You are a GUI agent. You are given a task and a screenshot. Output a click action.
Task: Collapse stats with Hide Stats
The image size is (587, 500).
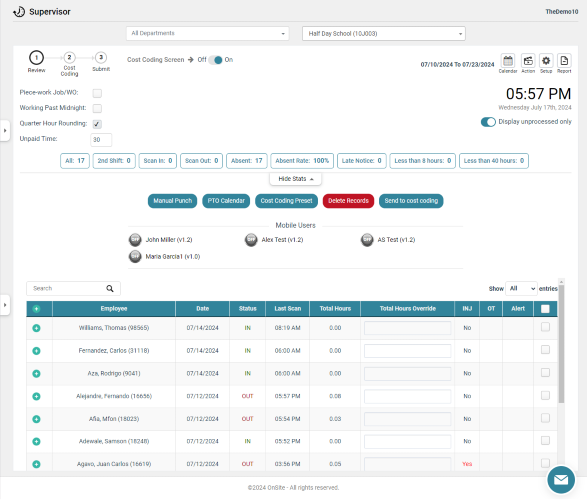295,179
